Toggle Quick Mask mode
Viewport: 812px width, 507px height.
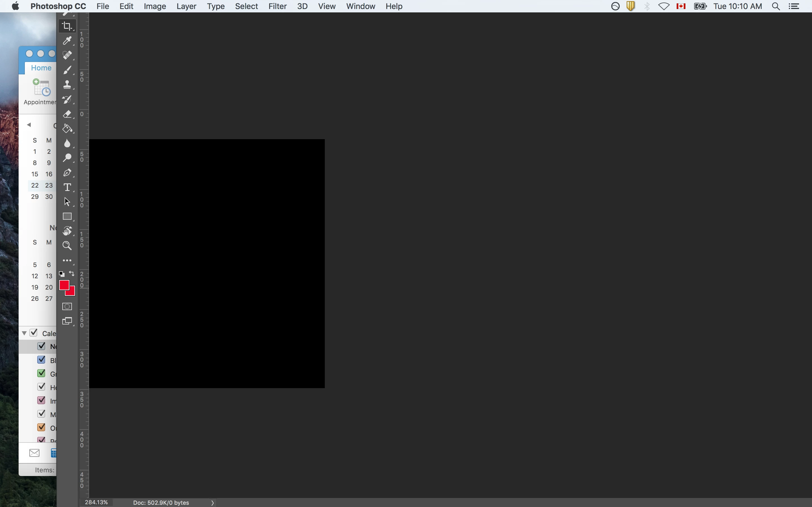pyautogui.click(x=67, y=306)
